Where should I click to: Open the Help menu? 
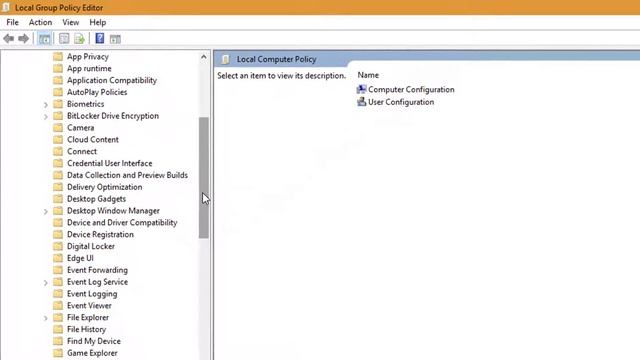click(98, 22)
